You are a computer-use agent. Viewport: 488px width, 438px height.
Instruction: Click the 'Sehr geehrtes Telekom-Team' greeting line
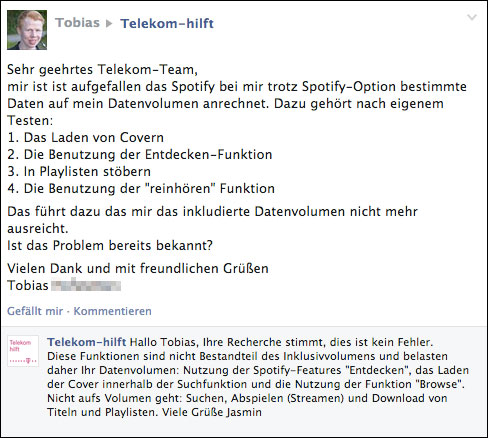[x=103, y=70]
